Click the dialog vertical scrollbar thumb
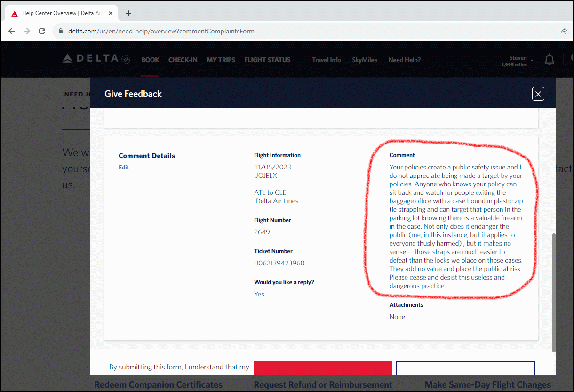The width and height of the screenshot is (574, 392). coord(553,292)
